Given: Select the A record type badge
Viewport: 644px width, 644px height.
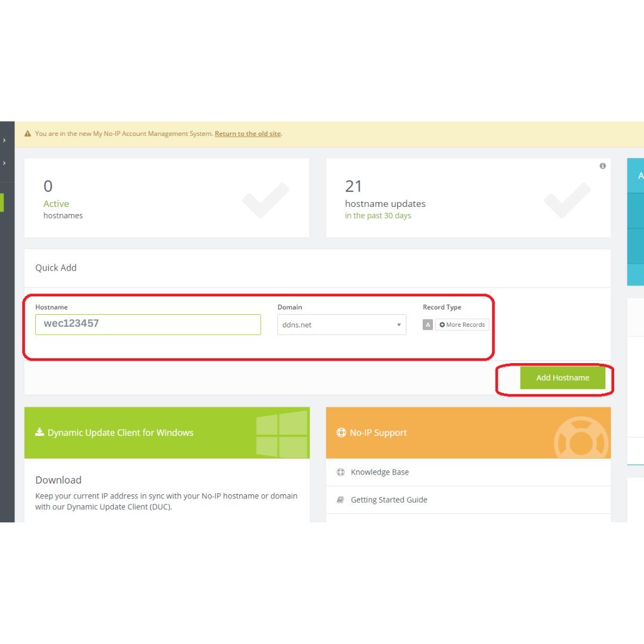Looking at the screenshot, I should pos(428,324).
